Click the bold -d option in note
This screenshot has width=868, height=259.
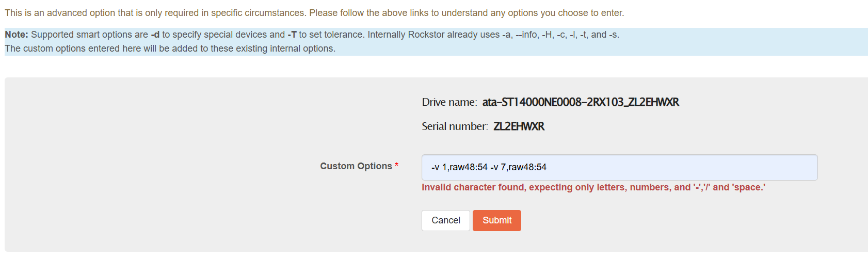pos(155,35)
